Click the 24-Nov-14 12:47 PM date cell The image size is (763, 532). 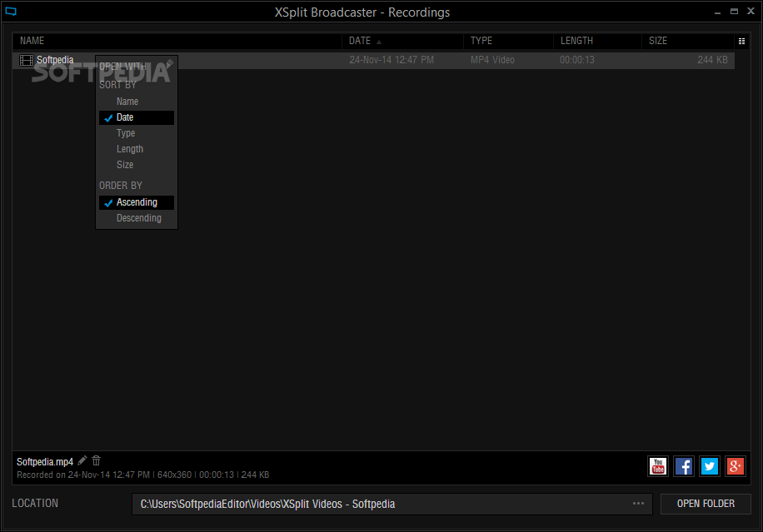[391, 60]
